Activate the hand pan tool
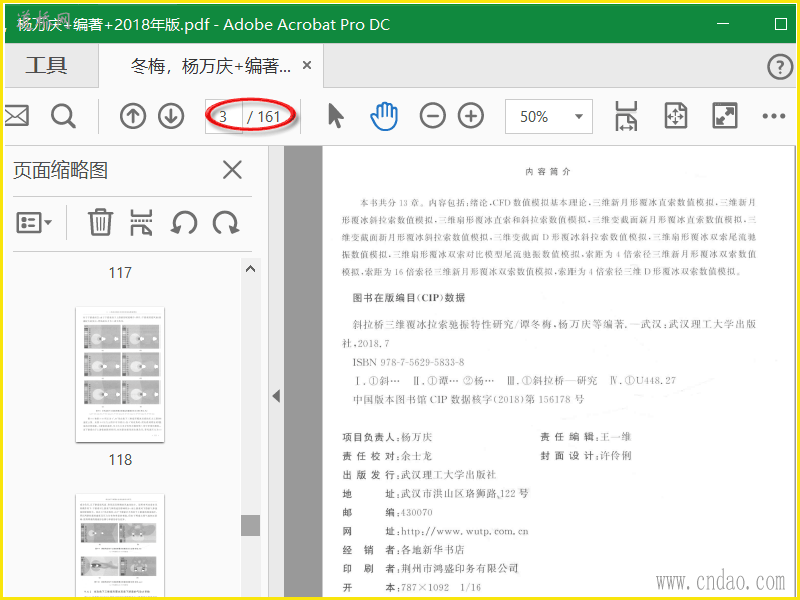800x600 pixels. 384,116
